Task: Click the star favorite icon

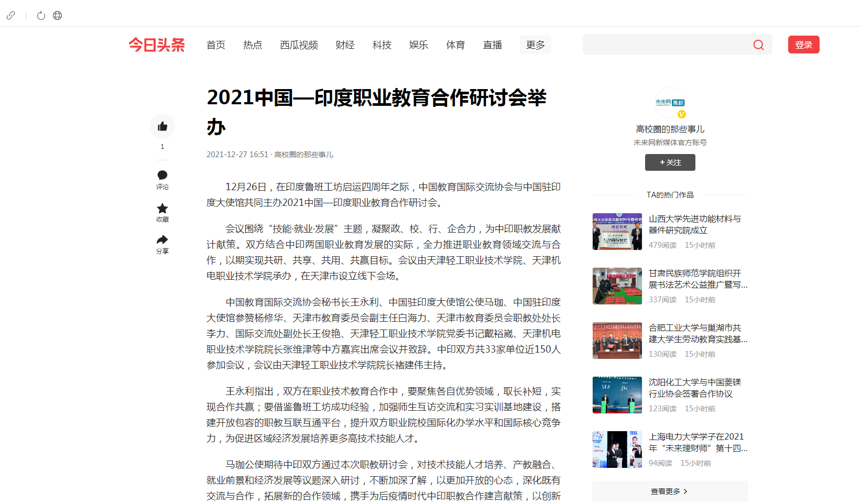Action: (162, 208)
